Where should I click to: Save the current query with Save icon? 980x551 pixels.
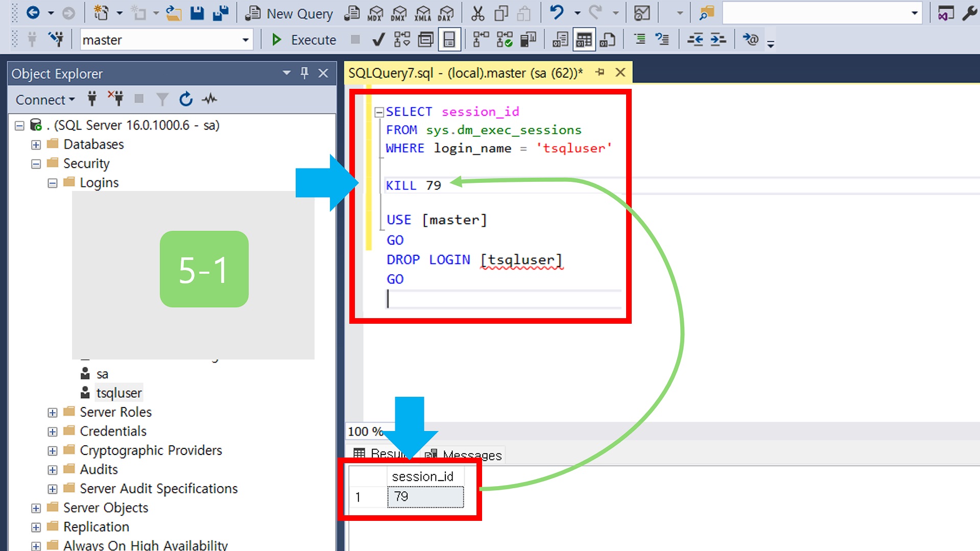click(x=197, y=13)
